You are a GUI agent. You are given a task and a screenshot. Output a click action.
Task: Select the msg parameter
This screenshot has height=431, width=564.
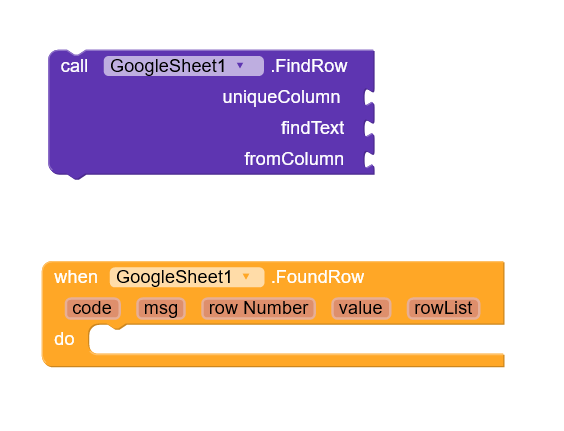(x=161, y=308)
